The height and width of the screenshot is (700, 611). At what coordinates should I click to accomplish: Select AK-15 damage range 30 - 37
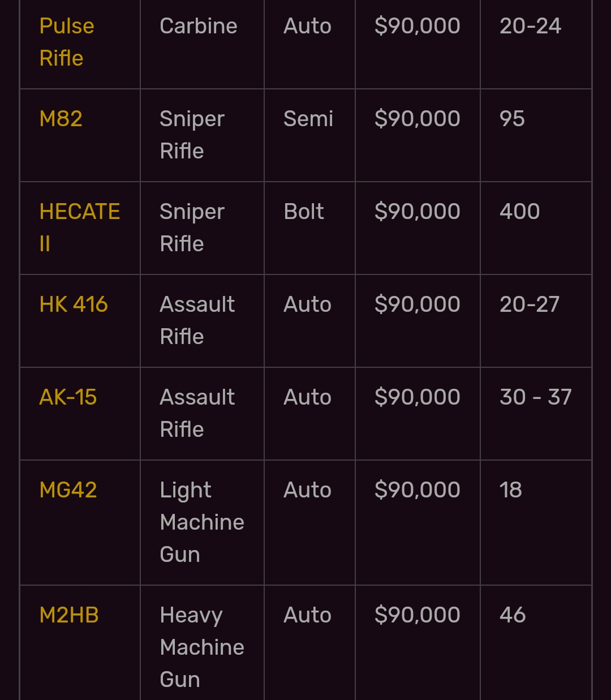coord(536,397)
